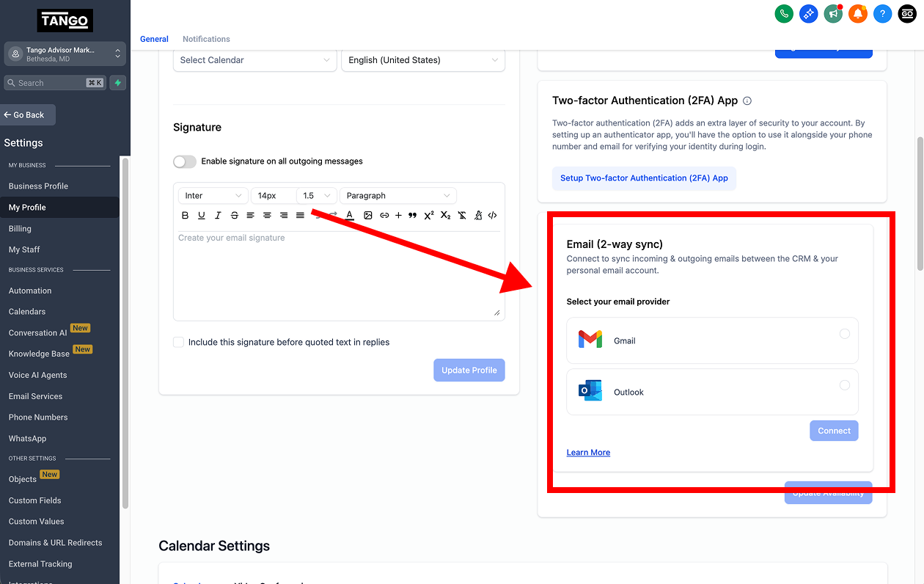Open the blue question mark help icon
This screenshot has height=584, width=924.
click(883, 13)
